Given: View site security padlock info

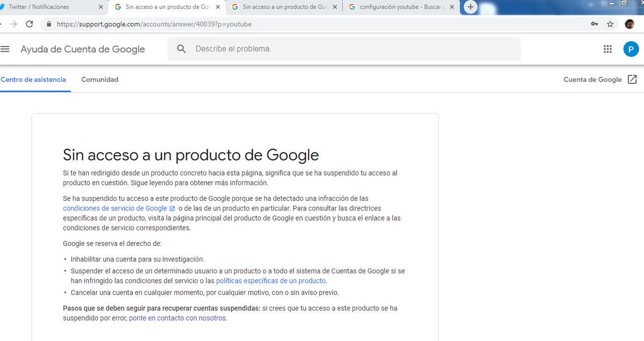Looking at the screenshot, I should 49,24.
